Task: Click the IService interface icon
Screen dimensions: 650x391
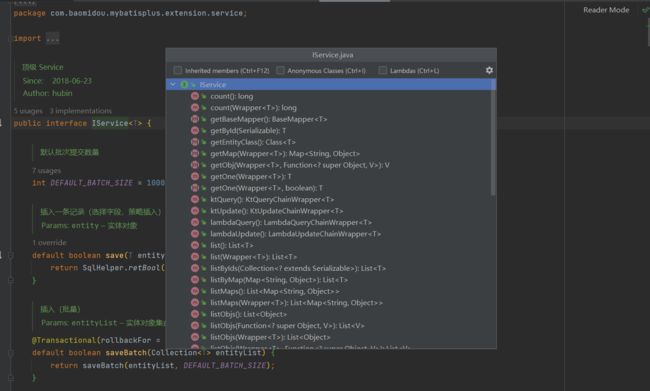Action: pos(184,85)
